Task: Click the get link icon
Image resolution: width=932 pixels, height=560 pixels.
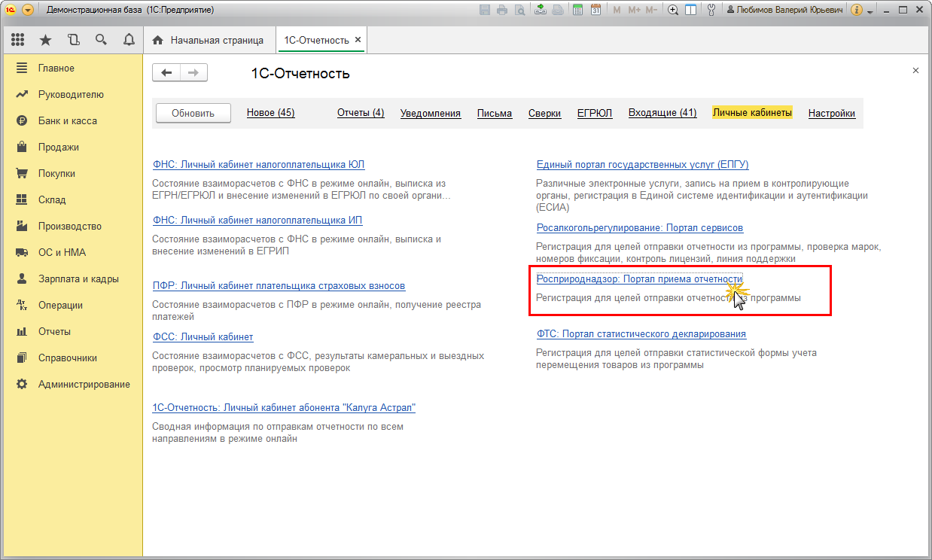Action: click(541, 10)
